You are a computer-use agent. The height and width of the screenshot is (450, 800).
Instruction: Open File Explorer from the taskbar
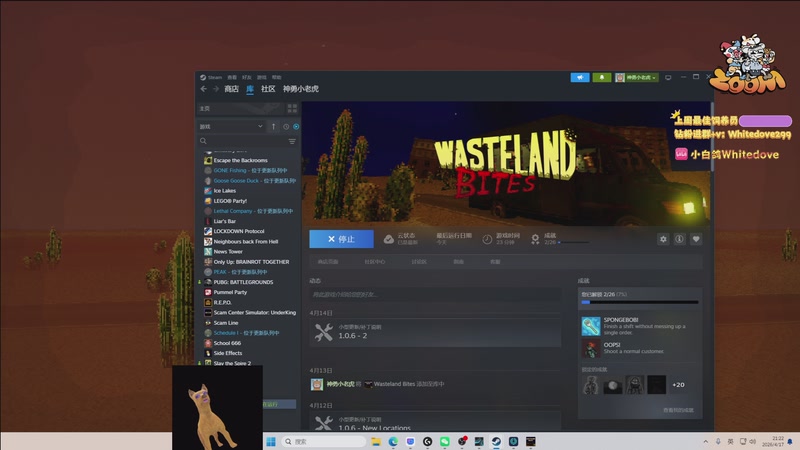tap(376, 441)
